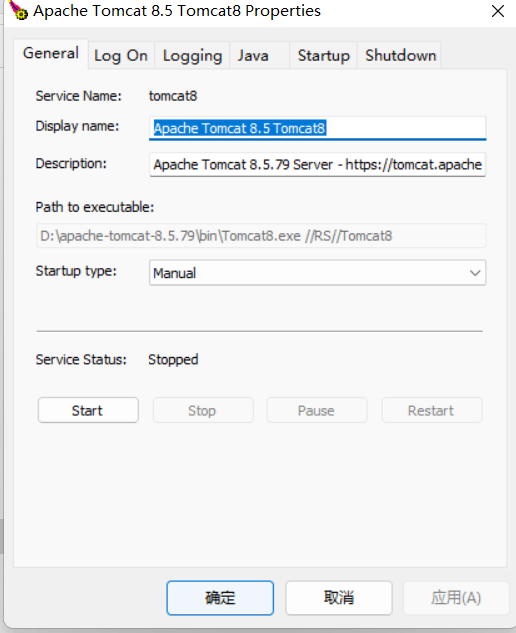Cancel using the 取消 button
The image size is (516, 633).
tap(339, 598)
